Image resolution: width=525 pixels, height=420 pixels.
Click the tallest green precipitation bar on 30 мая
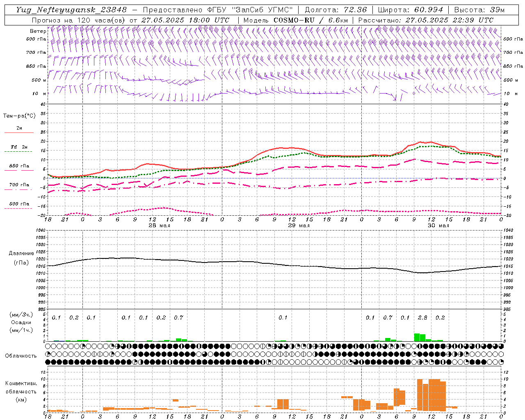tap(417, 337)
